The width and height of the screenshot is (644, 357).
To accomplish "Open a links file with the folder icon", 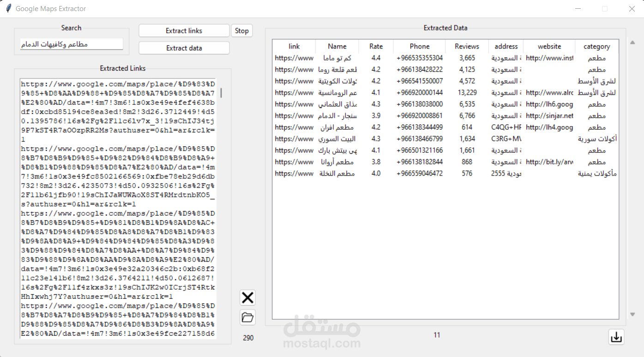I will tap(248, 317).
